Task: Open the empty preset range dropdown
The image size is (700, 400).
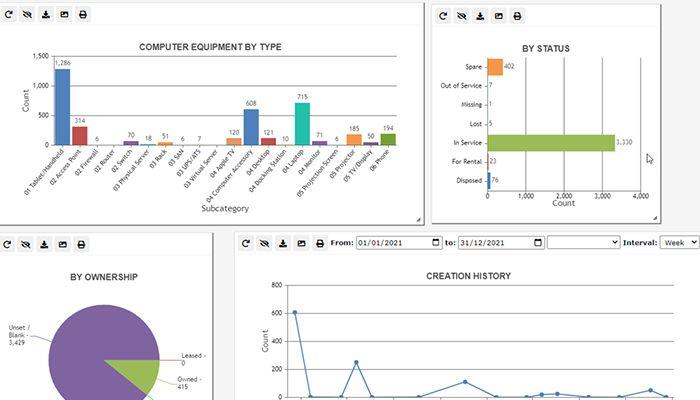Action: click(x=583, y=242)
